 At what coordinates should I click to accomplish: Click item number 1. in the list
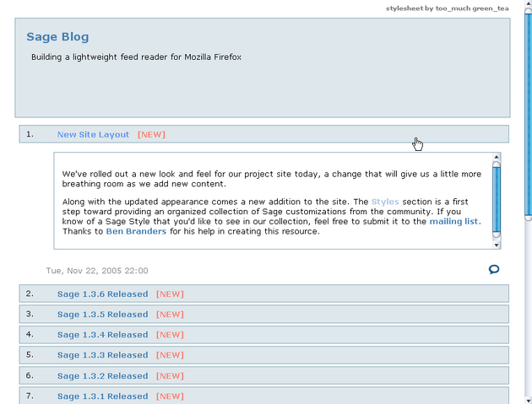click(x=30, y=134)
